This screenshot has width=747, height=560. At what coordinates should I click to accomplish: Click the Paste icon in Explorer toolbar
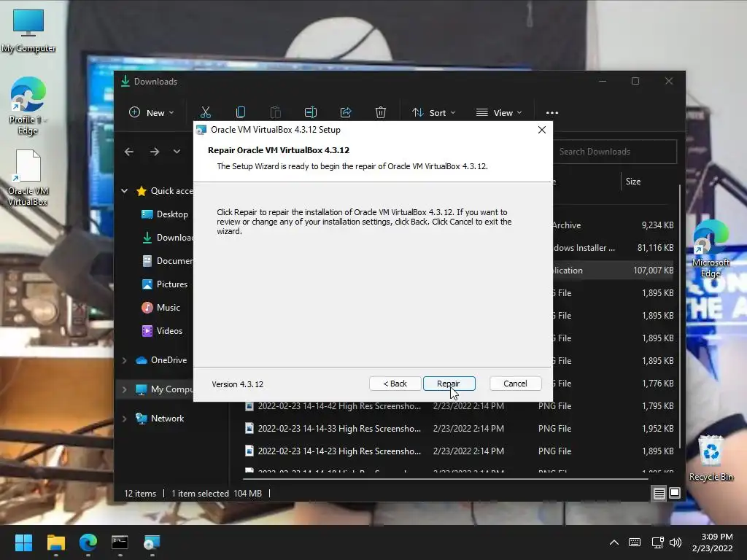(275, 112)
